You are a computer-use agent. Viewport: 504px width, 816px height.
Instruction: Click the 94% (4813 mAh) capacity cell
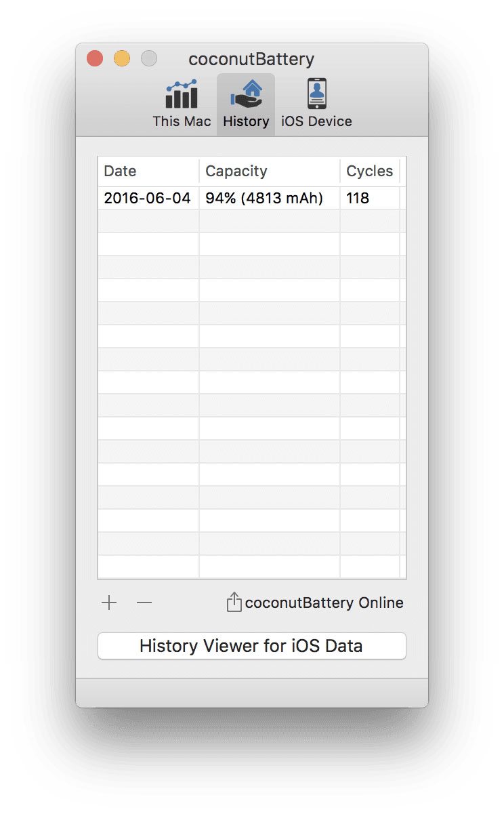click(264, 199)
